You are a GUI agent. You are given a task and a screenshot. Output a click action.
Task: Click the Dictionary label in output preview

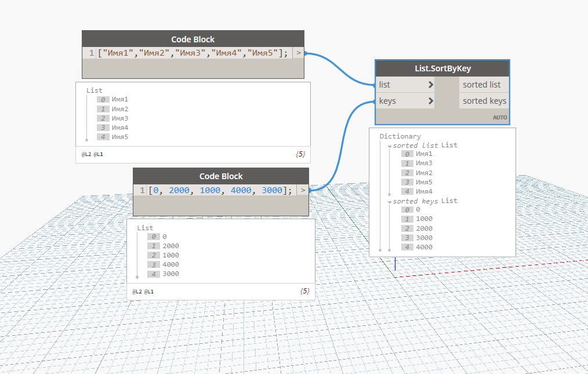tap(400, 136)
